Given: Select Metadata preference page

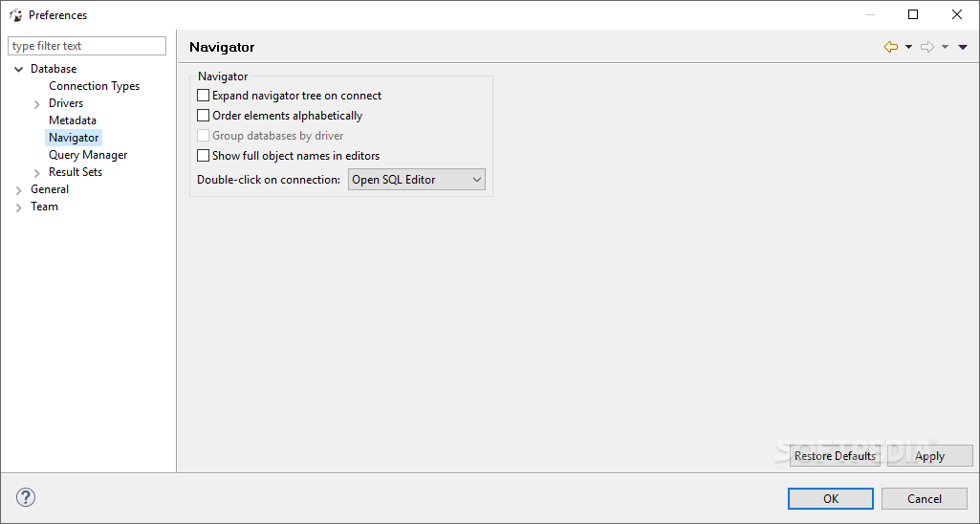Looking at the screenshot, I should [x=73, y=120].
